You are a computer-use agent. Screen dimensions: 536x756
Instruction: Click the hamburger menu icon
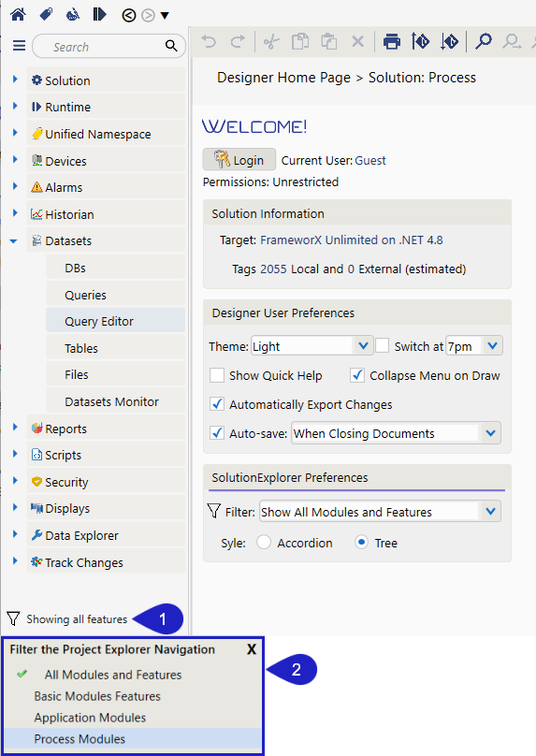[x=20, y=46]
